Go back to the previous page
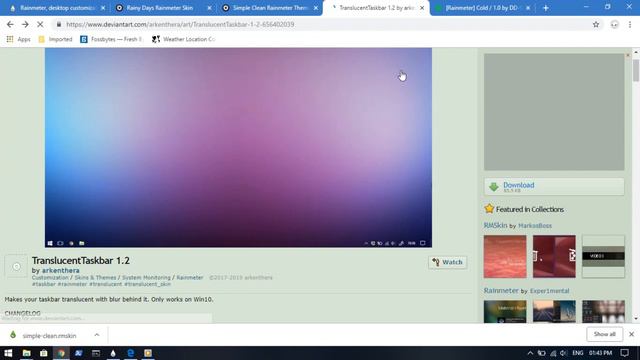The image size is (640, 360). pyautogui.click(x=10, y=24)
